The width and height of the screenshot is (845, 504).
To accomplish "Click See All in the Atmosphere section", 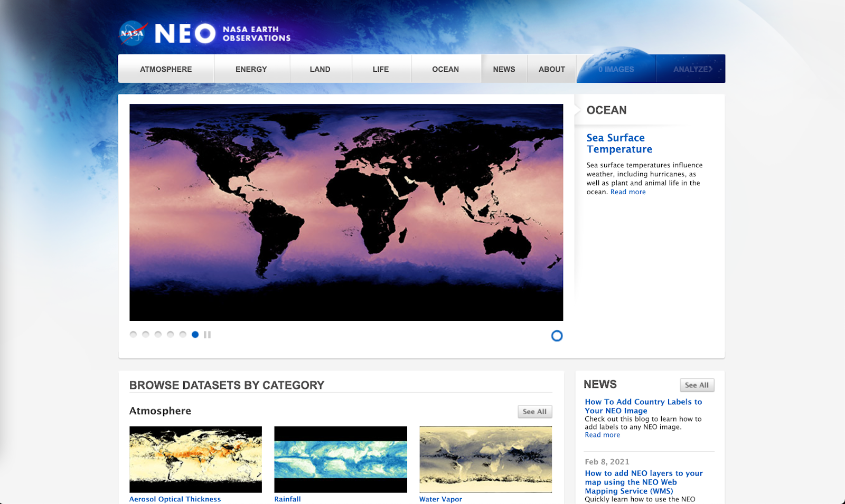I will click(x=534, y=412).
